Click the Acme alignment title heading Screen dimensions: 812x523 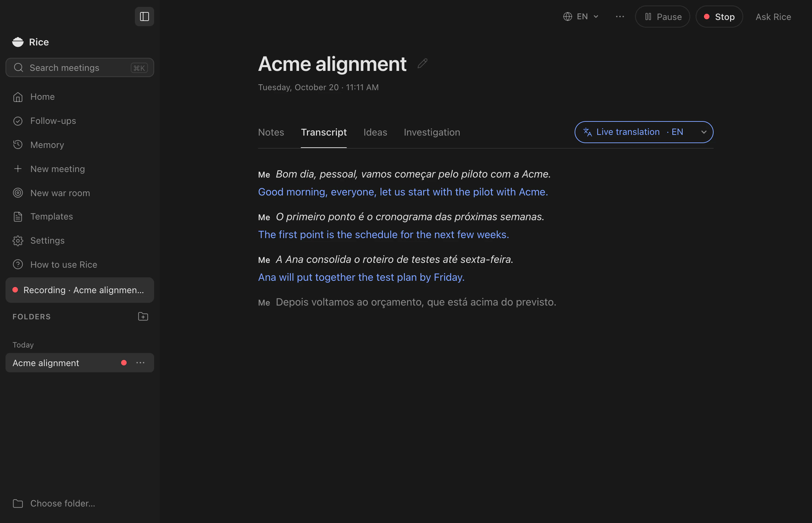click(x=332, y=64)
